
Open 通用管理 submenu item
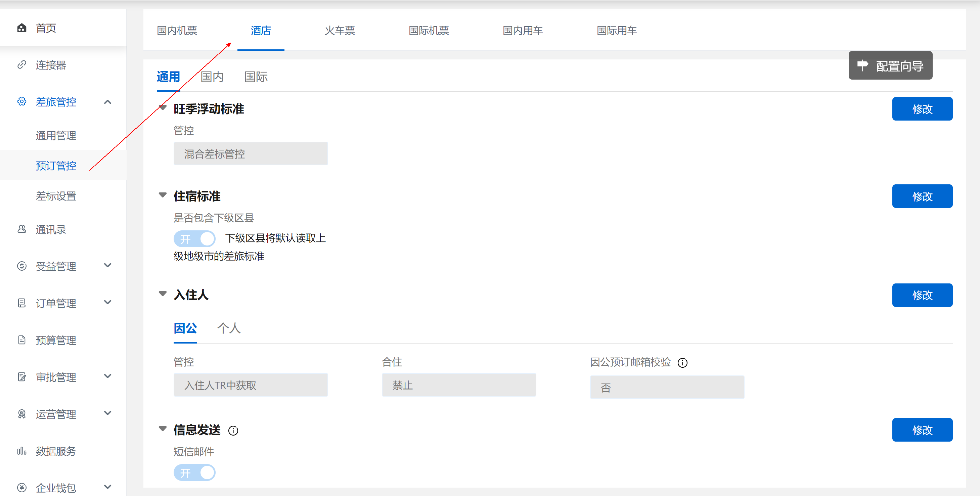[56, 135]
